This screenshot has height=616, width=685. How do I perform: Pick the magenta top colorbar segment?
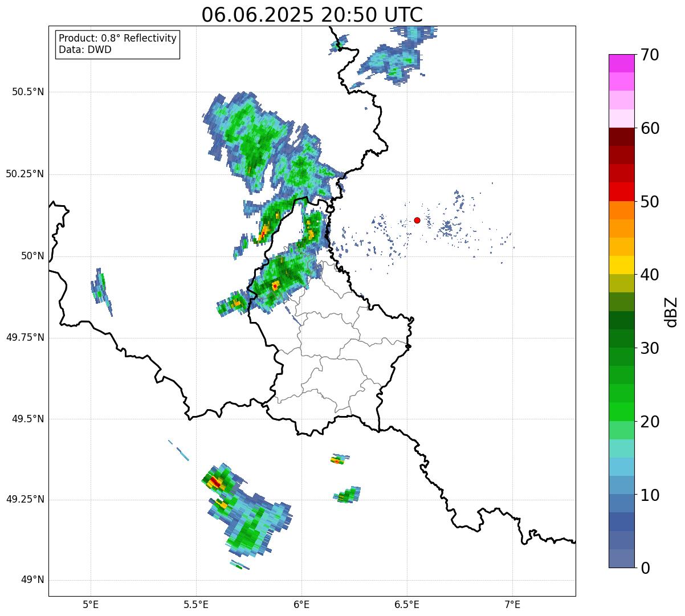[x=621, y=63]
